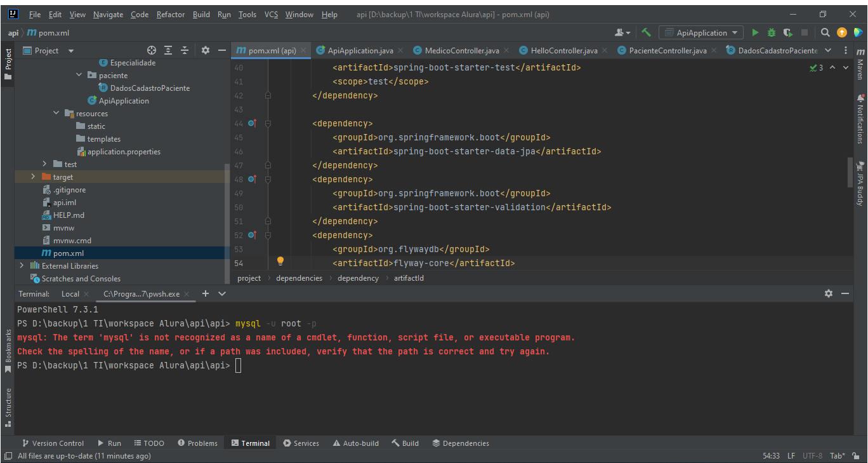The width and height of the screenshot is (868, 463).
Task: Open the Terminal settings gear
Action: (x=828, y=293)
